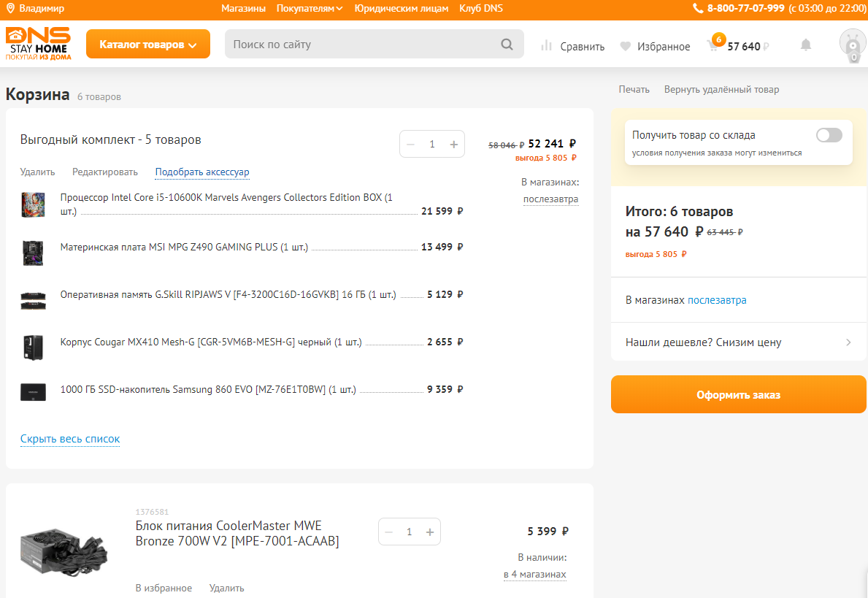Click the "Подобрать аксессуар" link
The image size is (868, 598).
(202, 172)
